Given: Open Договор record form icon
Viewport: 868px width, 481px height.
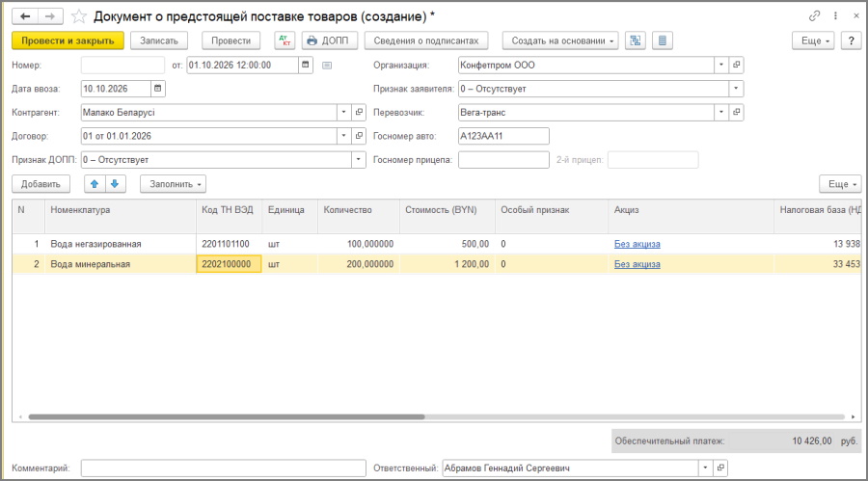Looking at the screenshot, I should pos(359,136).
